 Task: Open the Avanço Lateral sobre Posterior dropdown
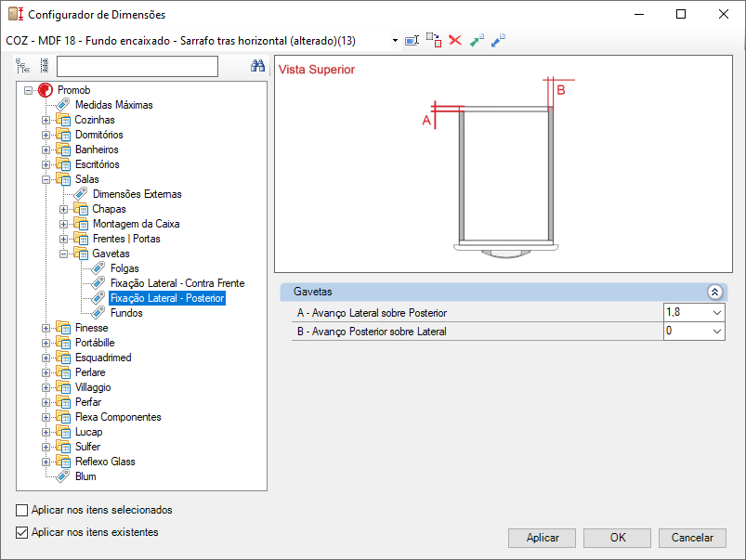[717, 313]
